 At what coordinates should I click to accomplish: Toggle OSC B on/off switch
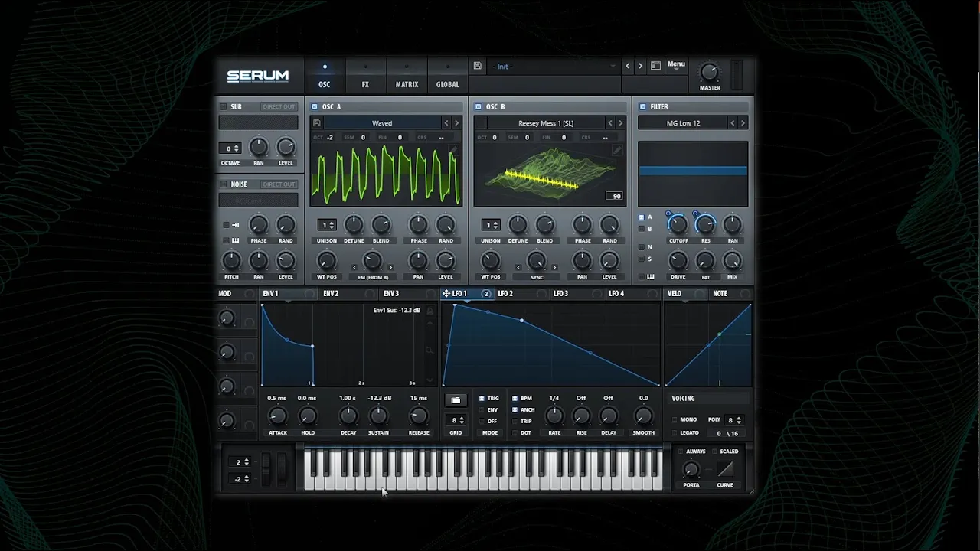point(479,107)
